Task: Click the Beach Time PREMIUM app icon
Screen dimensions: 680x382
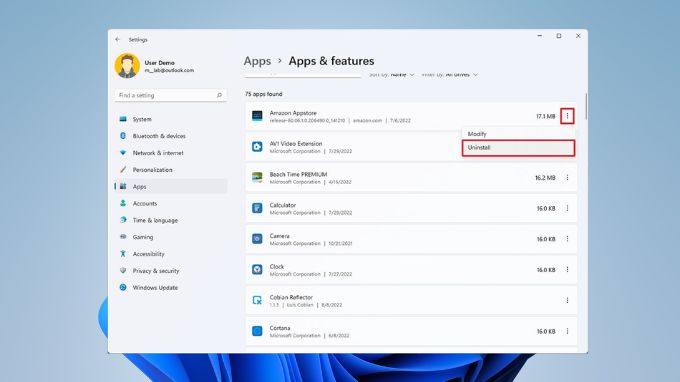Action: 257,177
